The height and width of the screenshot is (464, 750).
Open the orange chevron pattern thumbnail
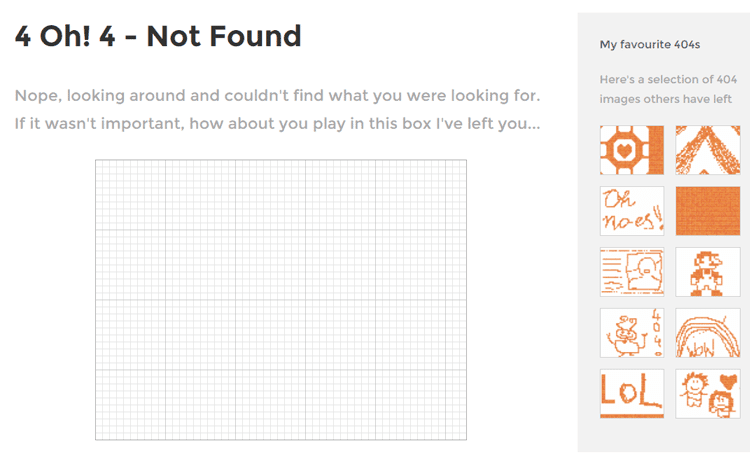tap(707, 150)
